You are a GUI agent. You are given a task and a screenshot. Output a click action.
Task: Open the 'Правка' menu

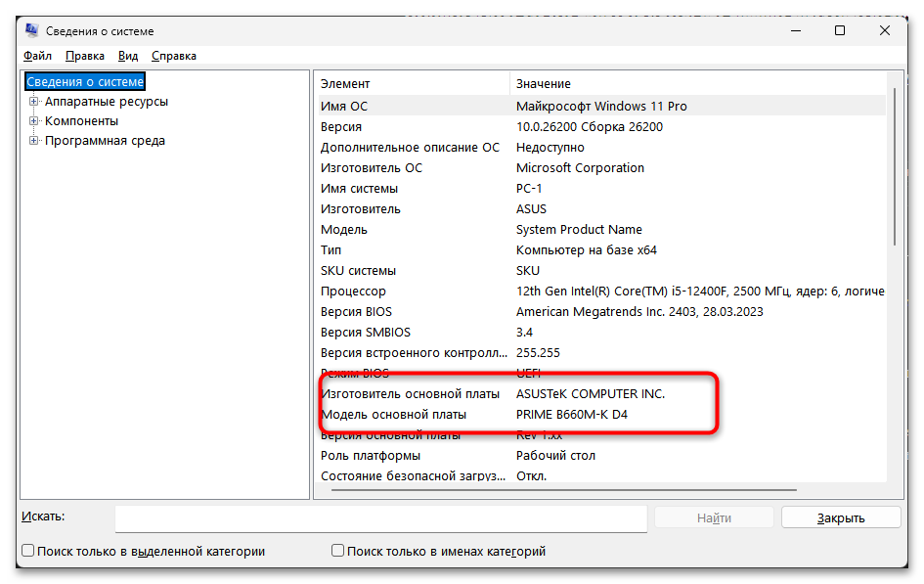pyautogui.click(x=85, y=56)
